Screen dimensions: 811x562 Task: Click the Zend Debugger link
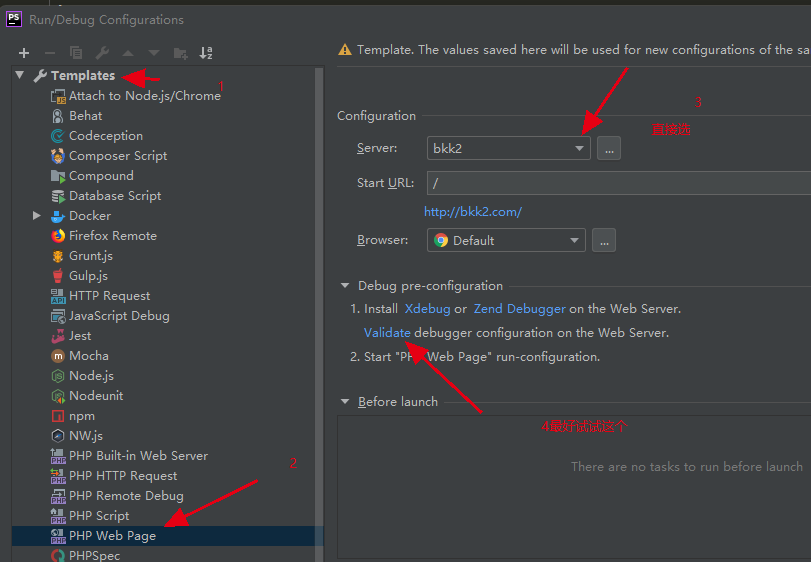click(519, 309)
